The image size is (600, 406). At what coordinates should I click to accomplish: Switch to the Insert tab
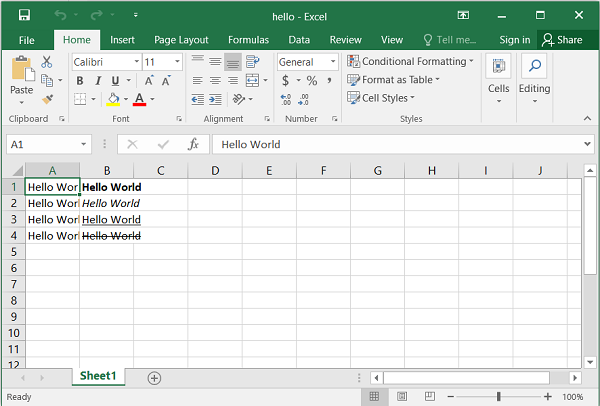123,40
